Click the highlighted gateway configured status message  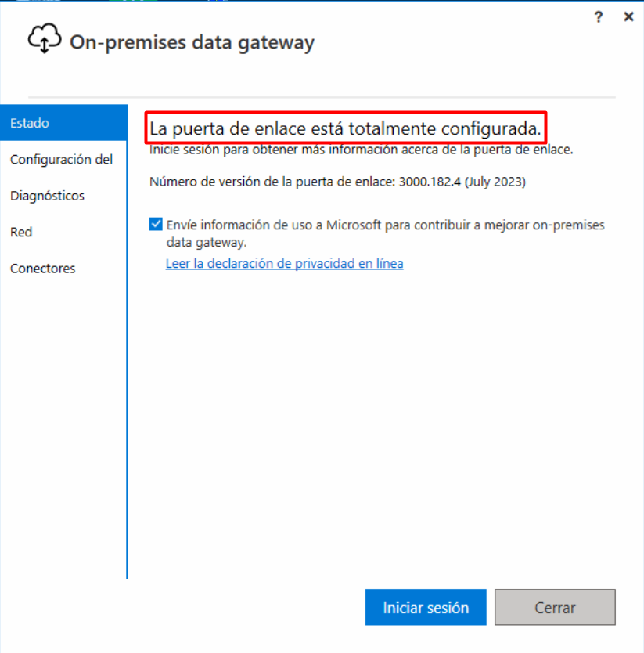point(346,128)
